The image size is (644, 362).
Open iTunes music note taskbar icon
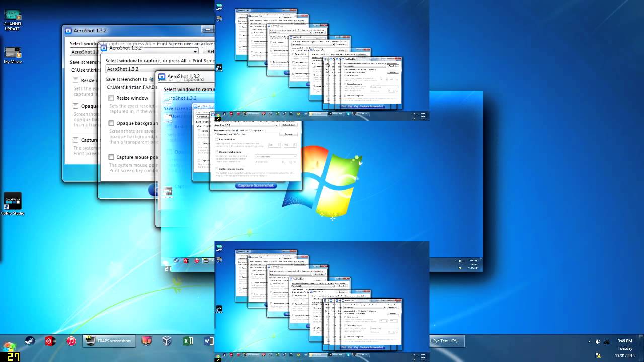coord(71,341)
